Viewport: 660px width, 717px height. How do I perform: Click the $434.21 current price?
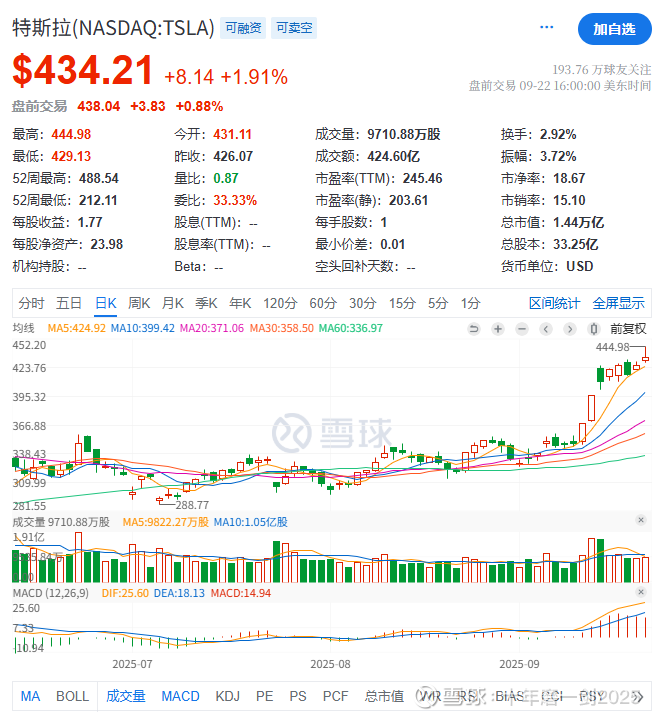tap(82, 70)
